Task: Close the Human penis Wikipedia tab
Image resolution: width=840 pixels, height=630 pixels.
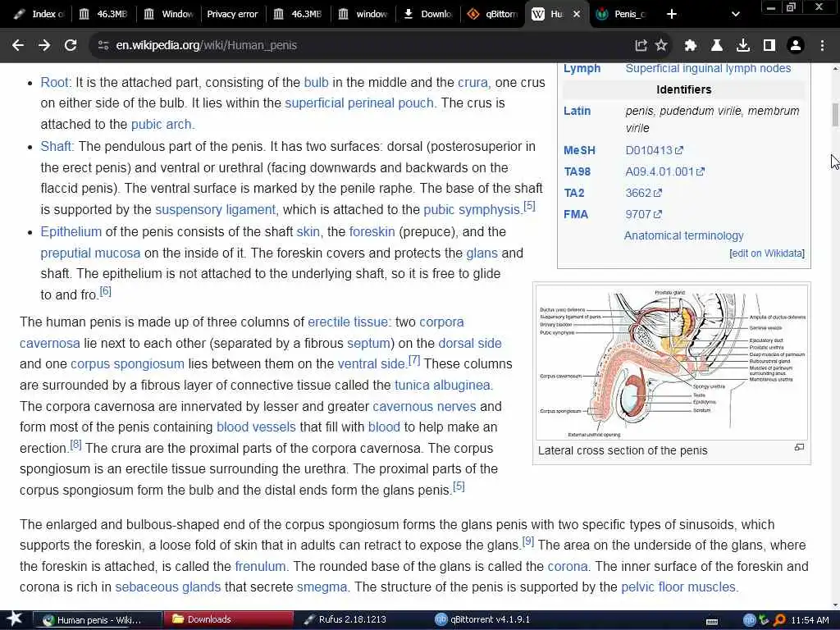Action: coord(577,14)
